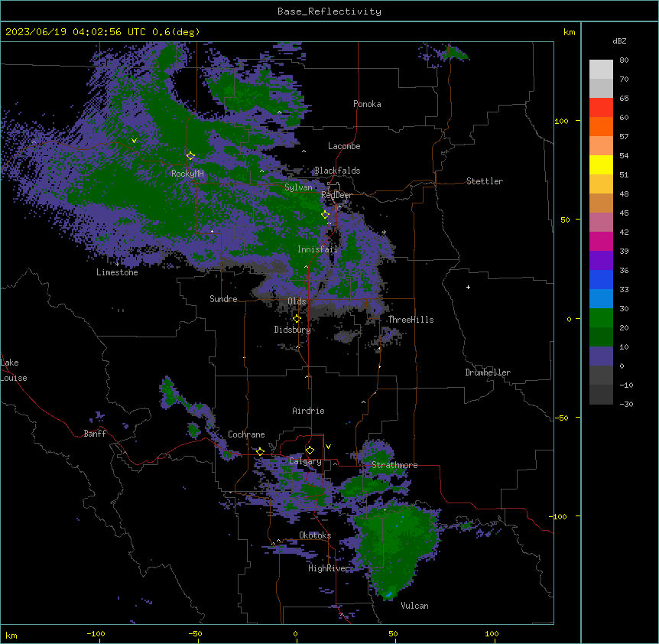Click the Olds town label
The height and width of the screenshot is (644, 659).
297,301
